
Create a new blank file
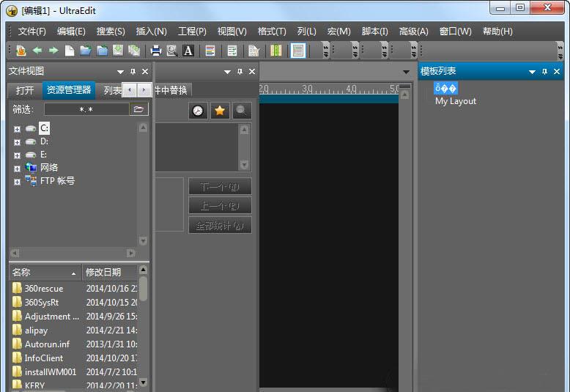(70, 51)
